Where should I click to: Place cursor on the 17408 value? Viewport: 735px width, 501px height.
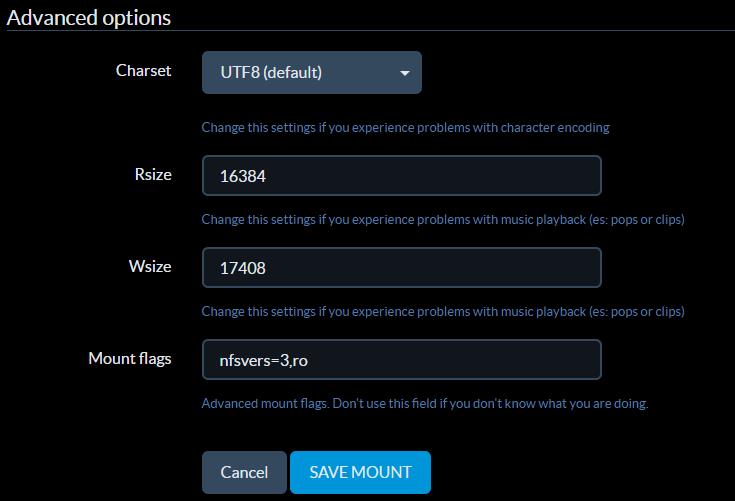click(243, 268)
